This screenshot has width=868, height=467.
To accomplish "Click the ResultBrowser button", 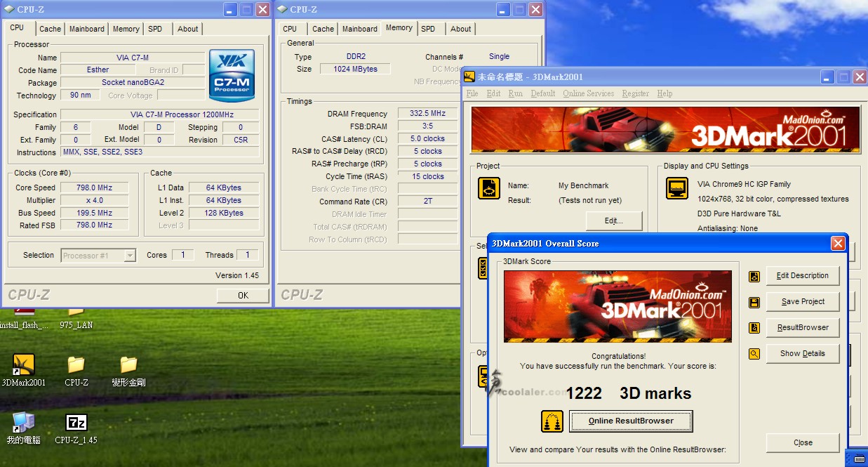I will point(803,328).
